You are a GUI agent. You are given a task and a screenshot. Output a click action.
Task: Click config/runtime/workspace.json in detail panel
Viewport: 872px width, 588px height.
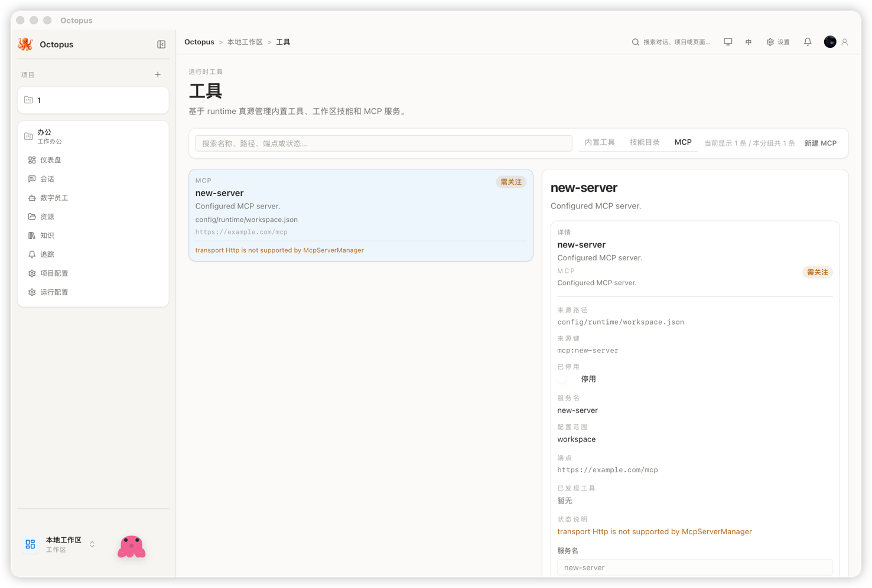tap(621, 322)
